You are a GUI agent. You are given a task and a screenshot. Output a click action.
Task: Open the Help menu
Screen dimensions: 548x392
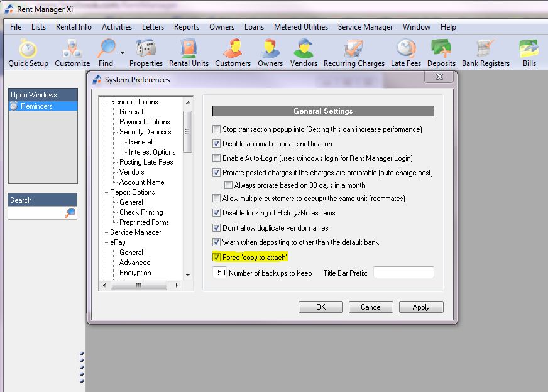(x=448, y=27)
